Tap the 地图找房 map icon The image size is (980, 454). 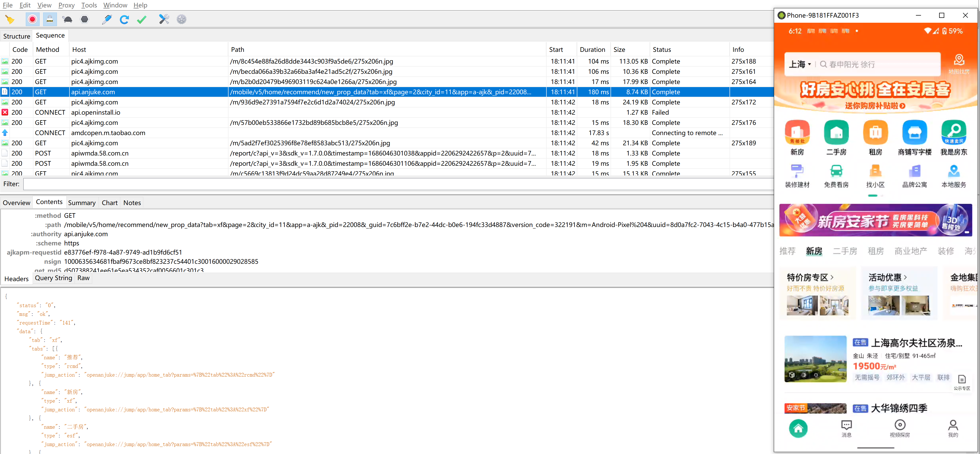959,64
